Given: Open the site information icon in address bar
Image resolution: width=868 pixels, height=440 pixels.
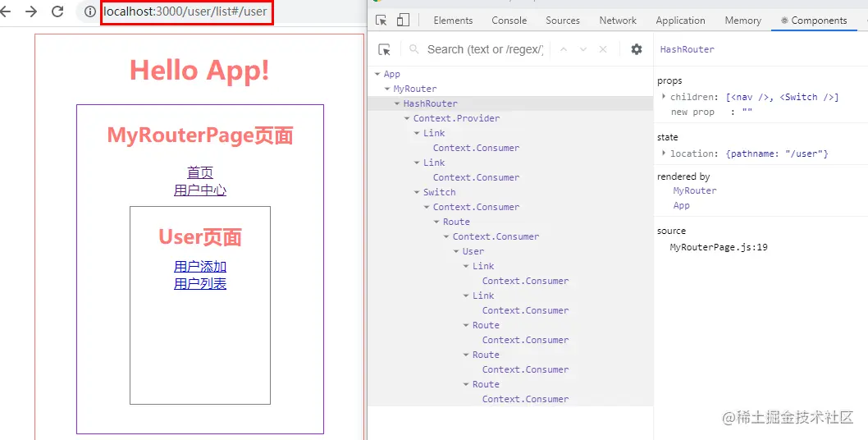Looking at the screenshot, I should coord(90,11).
